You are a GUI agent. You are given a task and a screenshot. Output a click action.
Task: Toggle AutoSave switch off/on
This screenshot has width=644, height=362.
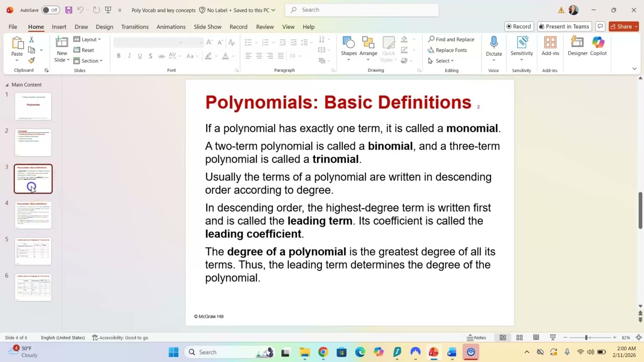(50, 10)
